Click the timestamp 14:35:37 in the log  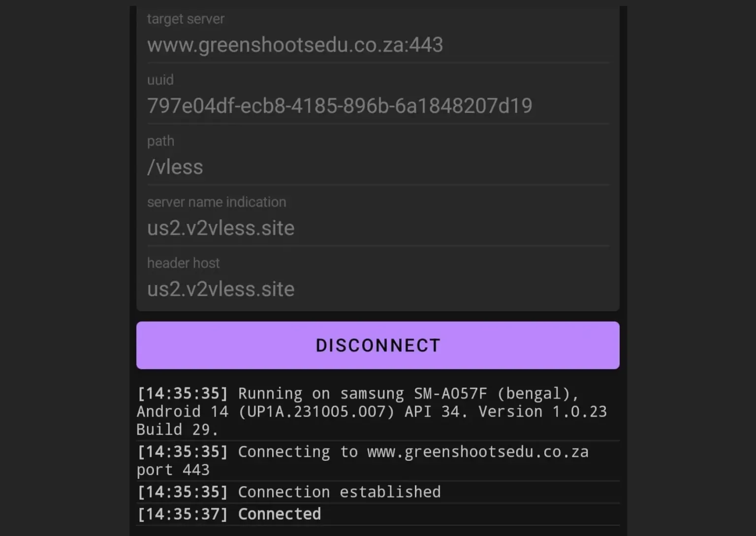pyautogui.click(x=183, y=513)
